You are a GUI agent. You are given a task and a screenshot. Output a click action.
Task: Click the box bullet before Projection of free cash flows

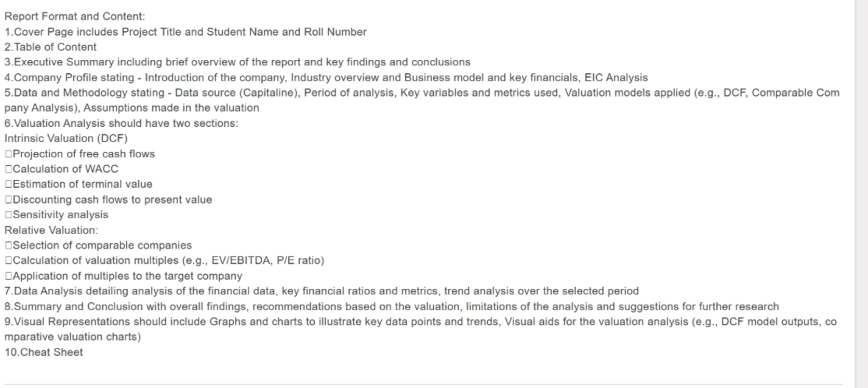pos(8,154)
